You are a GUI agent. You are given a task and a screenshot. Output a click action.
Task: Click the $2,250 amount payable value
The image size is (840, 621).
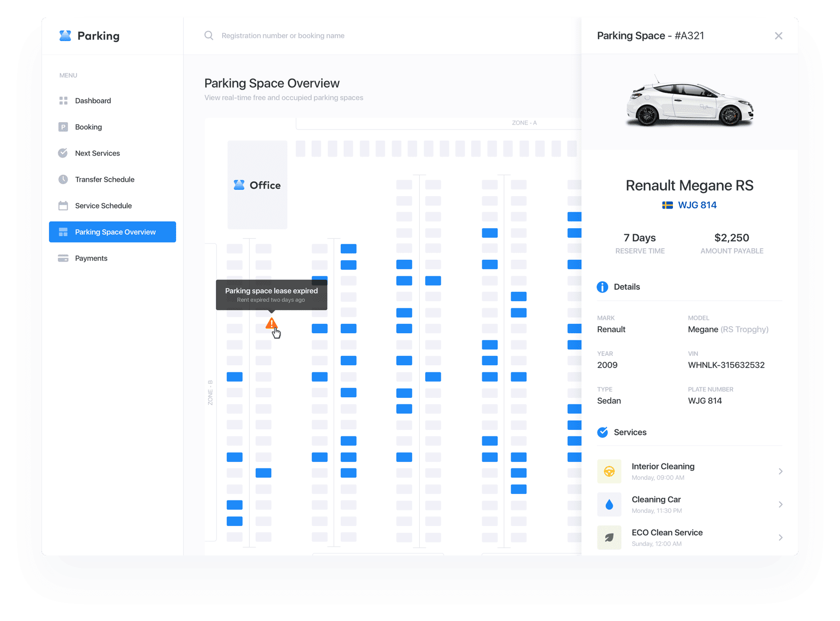click(731, 238)
